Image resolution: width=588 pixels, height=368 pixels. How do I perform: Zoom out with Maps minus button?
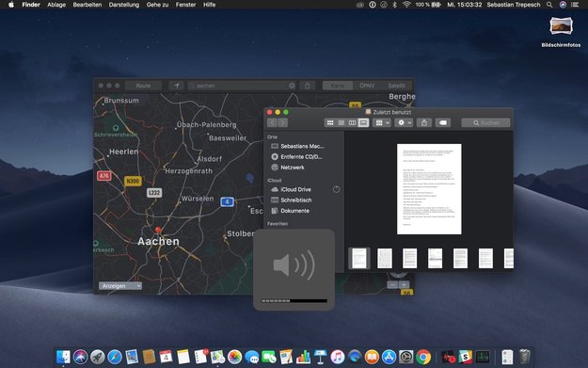point(392,285)
